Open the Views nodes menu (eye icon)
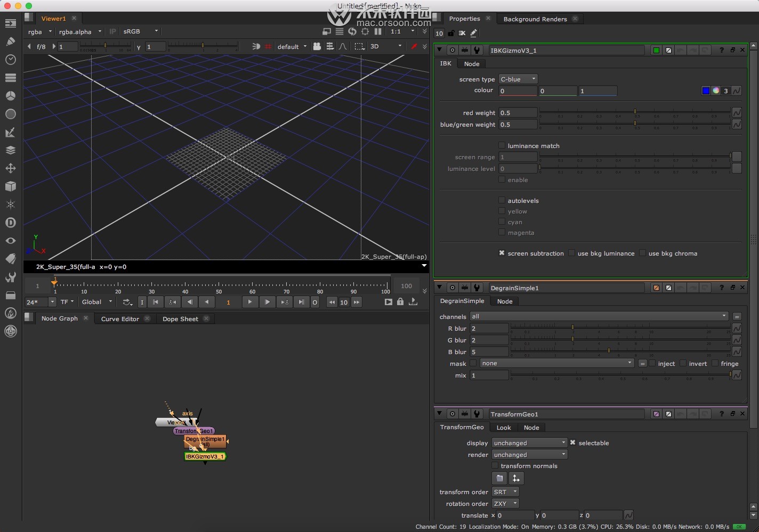 (x=10, y=241)
